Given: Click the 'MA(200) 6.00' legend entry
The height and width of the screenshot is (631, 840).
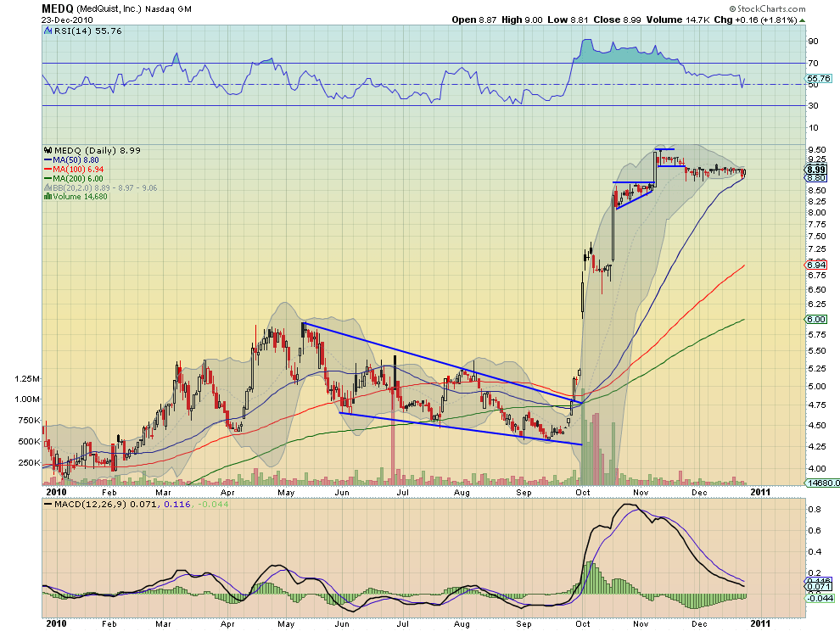Looking at the screenshot, I should pyautogui.click(x=78, y=178).
